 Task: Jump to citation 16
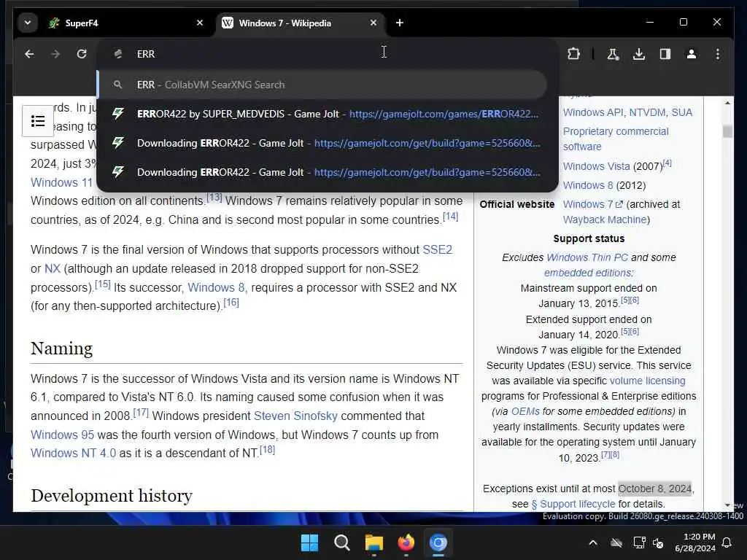click(x=231, y=302)
